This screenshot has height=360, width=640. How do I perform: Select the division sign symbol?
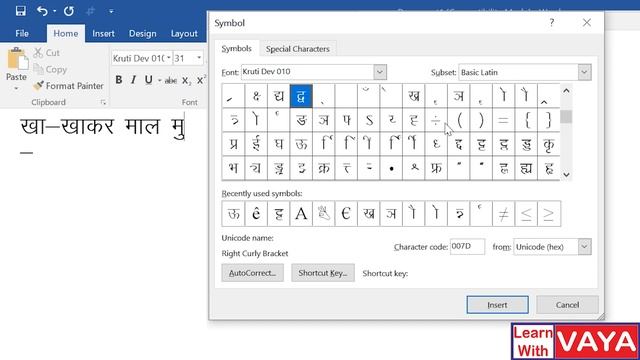point(436,120)
